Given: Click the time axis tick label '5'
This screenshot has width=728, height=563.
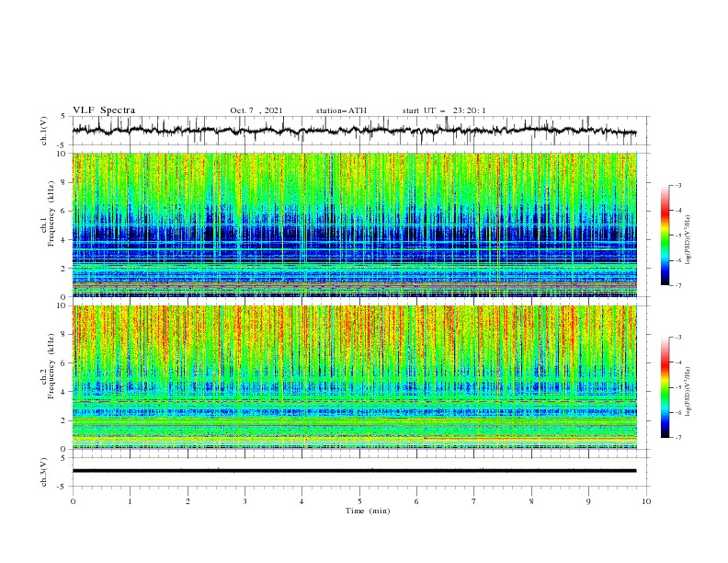Looking at the screenshot, I should click(359, 501).
